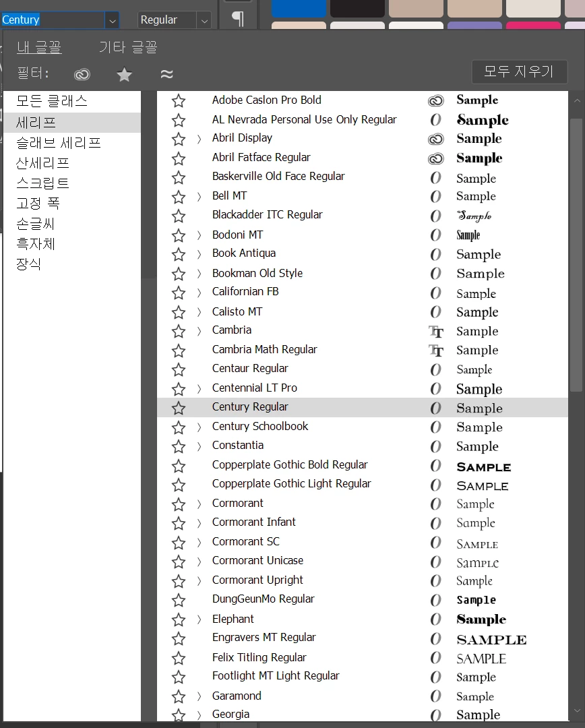
Task: Expand the Garamond font family
Action: pos(199,696)
